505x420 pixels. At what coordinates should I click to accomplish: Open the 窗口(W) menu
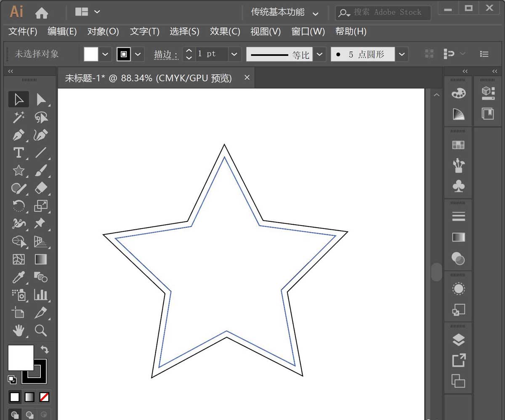pos(308,32)
